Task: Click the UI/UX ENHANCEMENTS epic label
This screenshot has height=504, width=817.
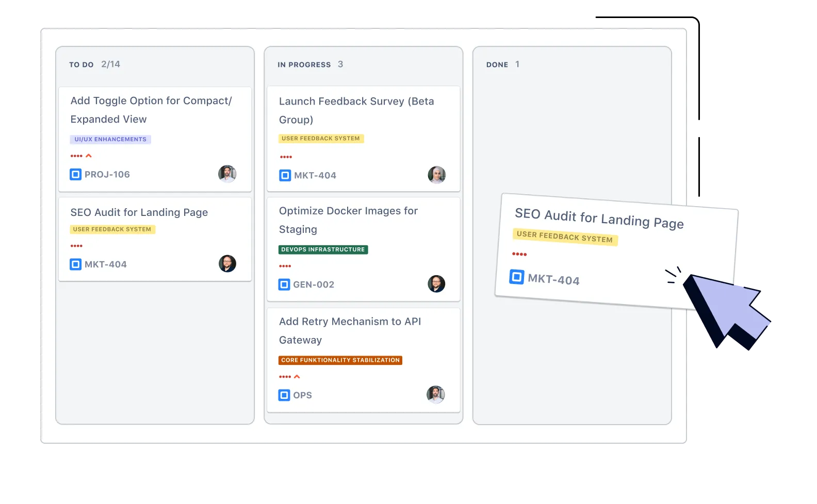Action: click(110, 139)
